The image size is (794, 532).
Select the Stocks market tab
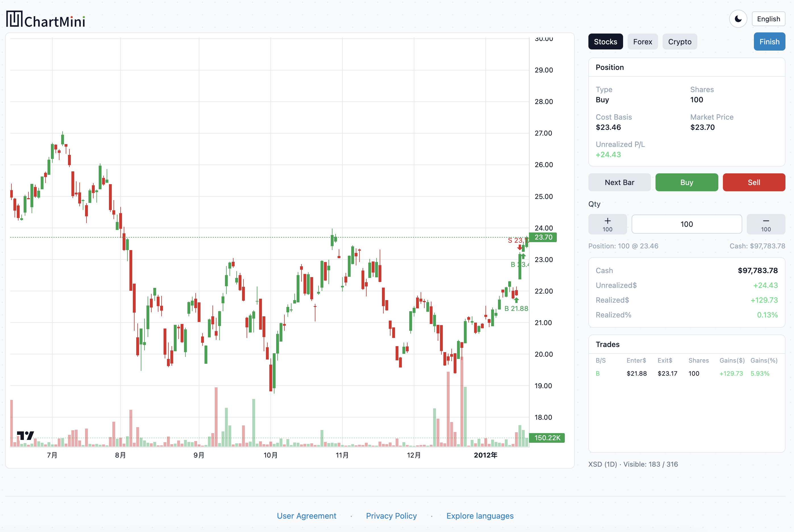606,41
